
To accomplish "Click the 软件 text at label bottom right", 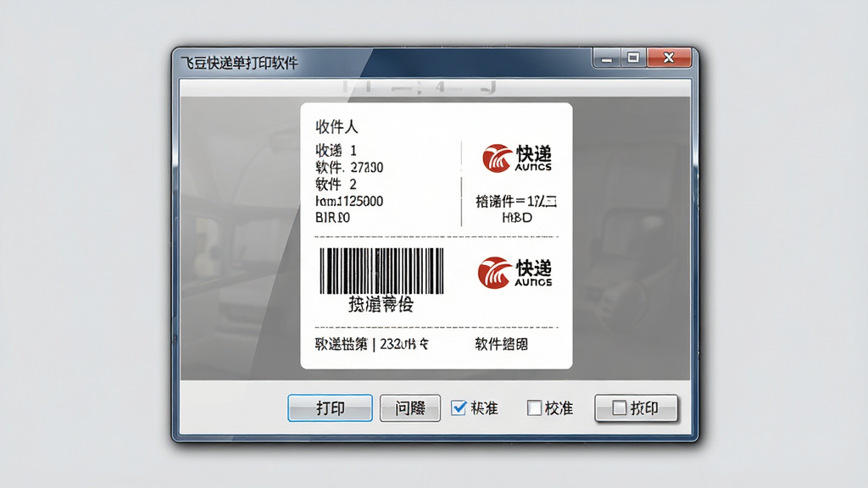I will (x=501, y=344).
